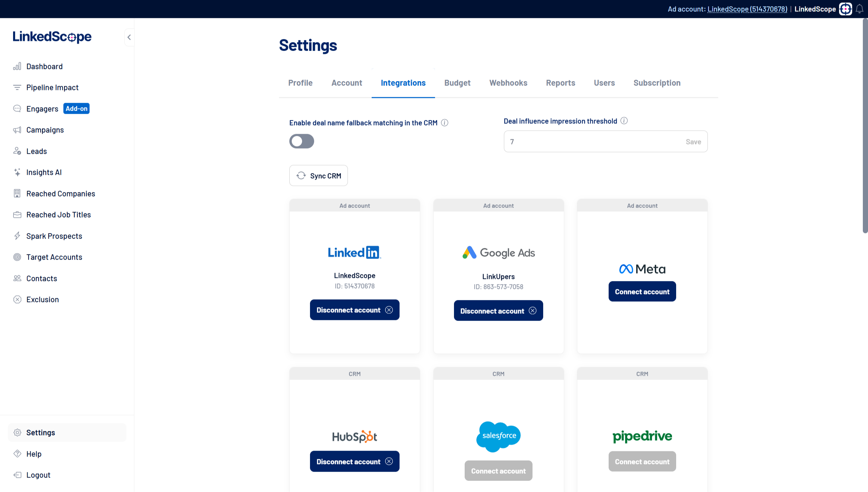Click the Pipeline Impact funnel icon
This screenshot has width=868, height=492.
click(x=17, y=88)
